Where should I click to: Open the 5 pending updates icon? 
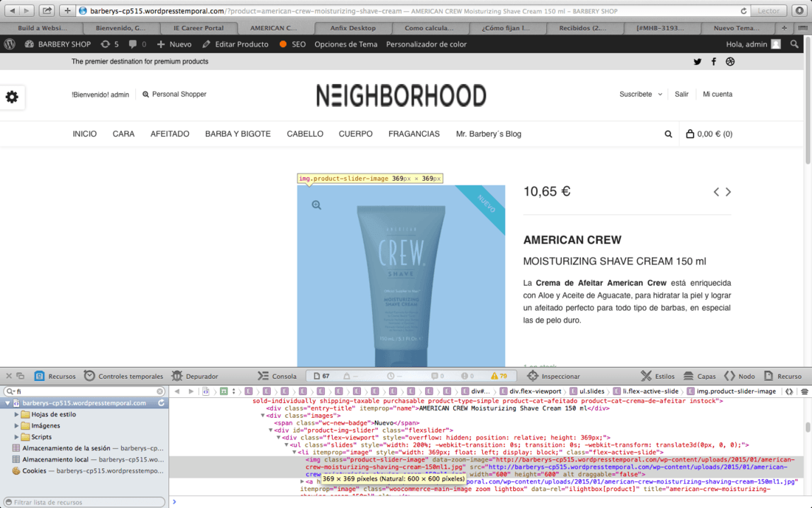[110, 44]
